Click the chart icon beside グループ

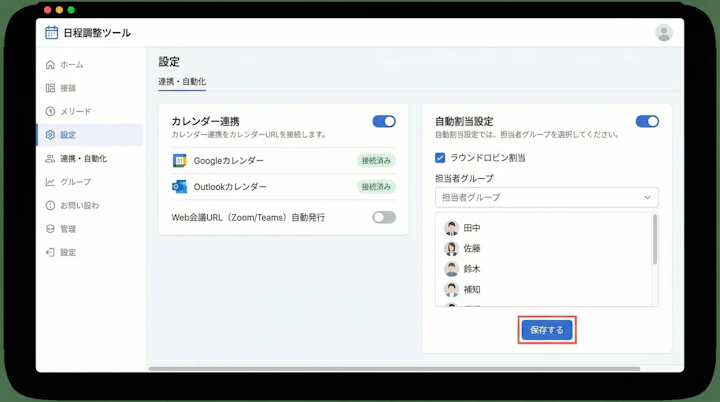(50, 182)
